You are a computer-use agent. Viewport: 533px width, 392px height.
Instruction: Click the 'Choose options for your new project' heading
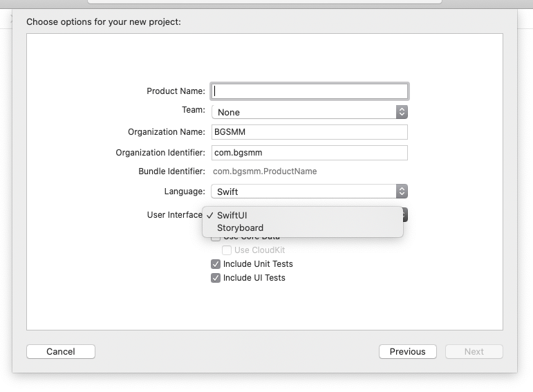(x=104, y=22)
